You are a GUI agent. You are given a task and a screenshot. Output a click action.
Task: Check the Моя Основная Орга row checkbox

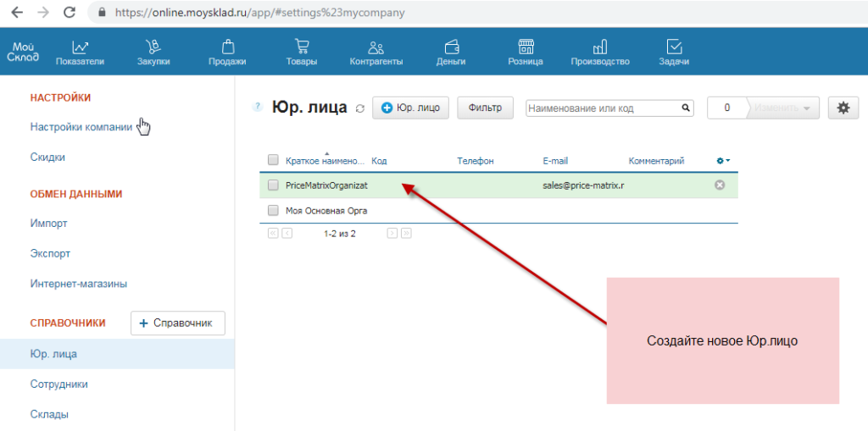pyautogui.click(x=273, y=210)
